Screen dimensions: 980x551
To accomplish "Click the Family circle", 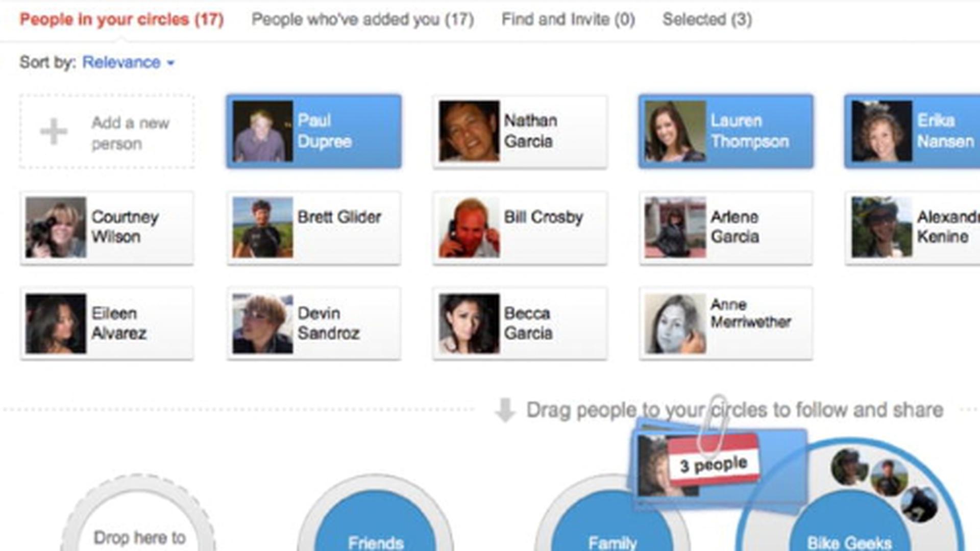I will (611, 520).
